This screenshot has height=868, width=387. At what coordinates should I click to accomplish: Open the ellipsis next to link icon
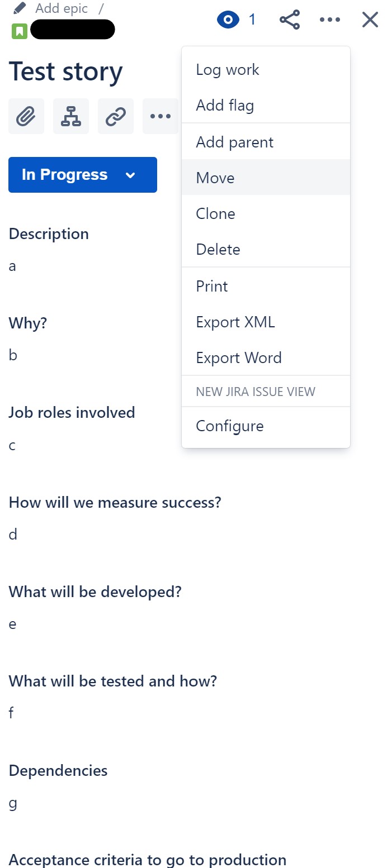[x=161, y=116]
